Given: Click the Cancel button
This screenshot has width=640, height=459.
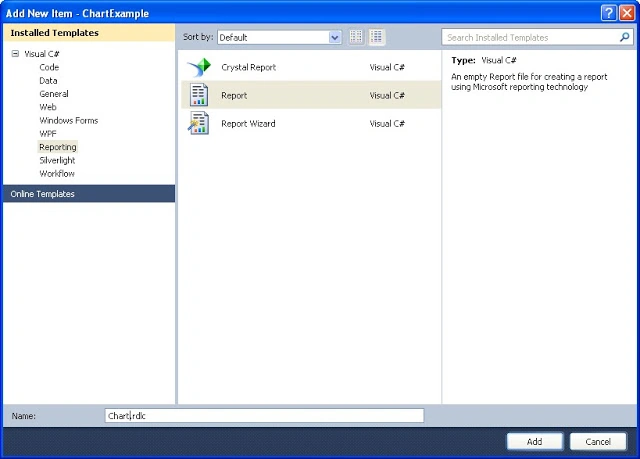Looking at the screenshot, I should [x=598, y=441].
